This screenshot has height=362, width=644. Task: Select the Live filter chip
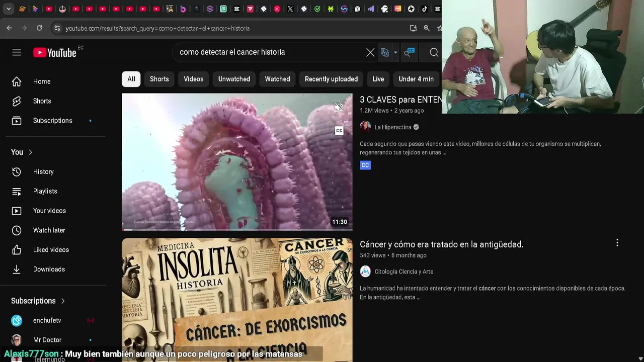point(378,79)
